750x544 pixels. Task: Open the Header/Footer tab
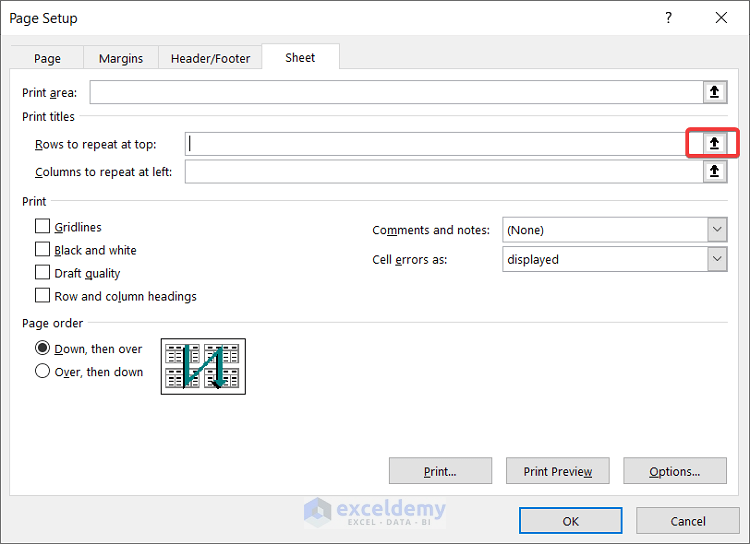click(x=210, y=59)
